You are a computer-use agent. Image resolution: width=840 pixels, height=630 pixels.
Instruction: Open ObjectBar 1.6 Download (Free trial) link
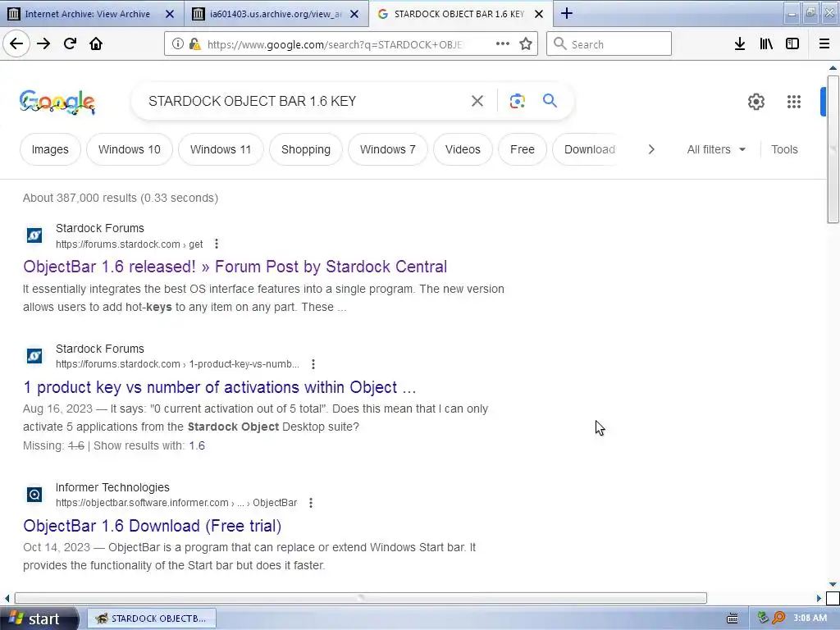(152, 526)
